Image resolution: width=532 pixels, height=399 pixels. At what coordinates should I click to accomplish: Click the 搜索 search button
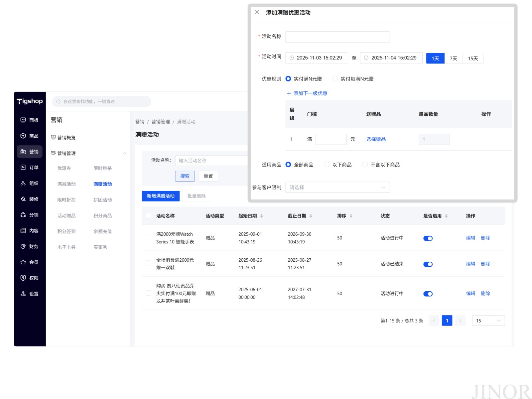(x=185, y=176)
